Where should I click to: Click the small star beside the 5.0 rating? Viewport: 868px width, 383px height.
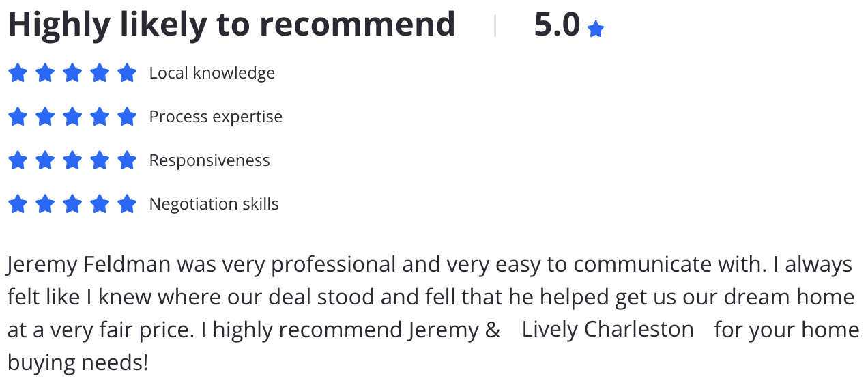click(x=596, y=29)
